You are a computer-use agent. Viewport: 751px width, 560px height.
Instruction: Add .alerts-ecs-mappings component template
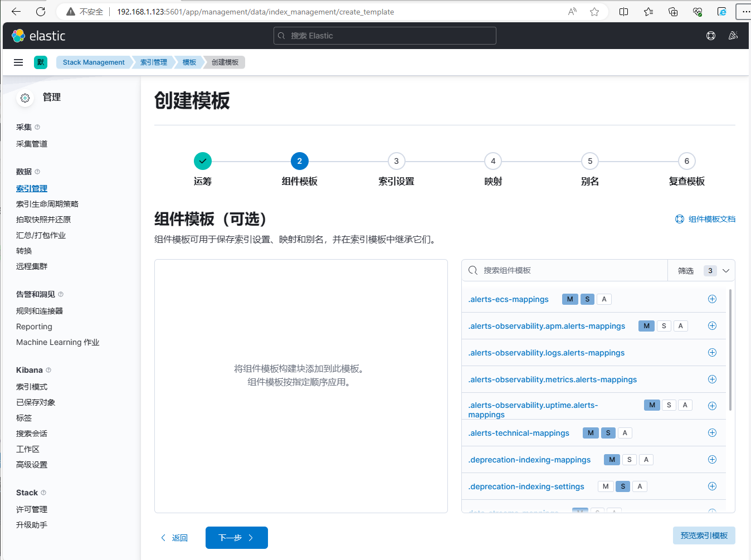pos(711,299)
